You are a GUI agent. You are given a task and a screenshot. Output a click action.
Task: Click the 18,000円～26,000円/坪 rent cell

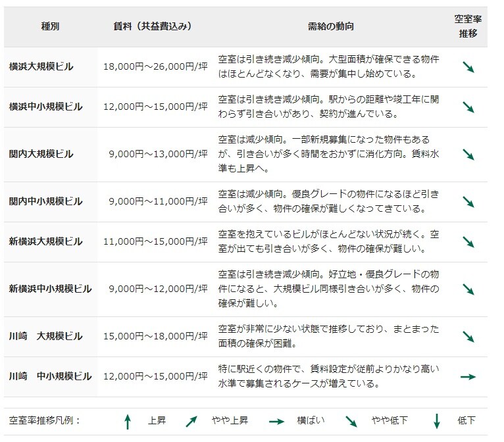155,67
